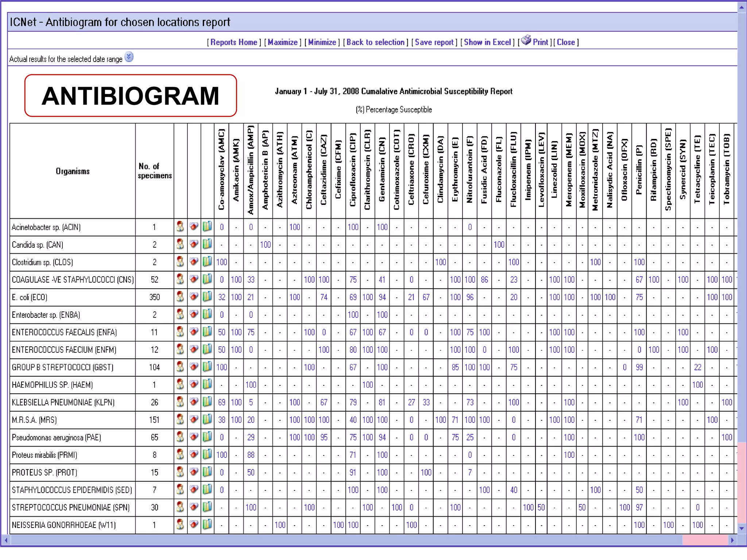This screenshot has width=747, height=560.
Task: Click COAGULASE -VE STAPHYLOCOCCI Fusidic Acid value 86
Action: point(484,280)
